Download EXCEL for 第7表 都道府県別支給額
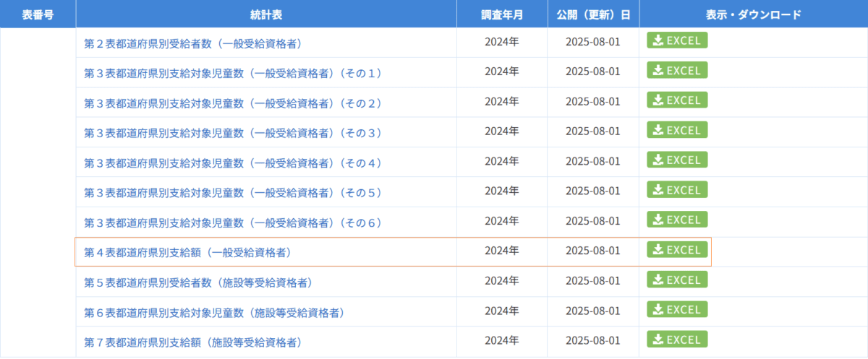The width and height of the screenshot is (868, 359). (x=676, y=340)
